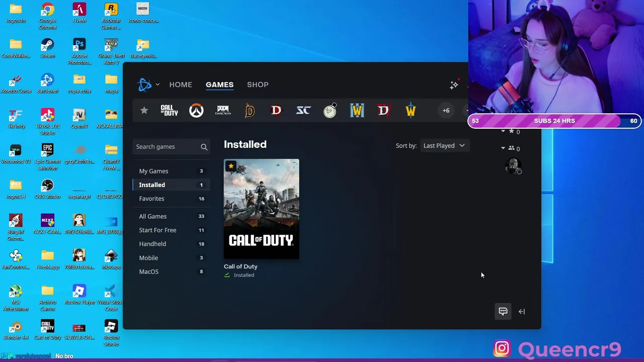Select the blue Warcraft W icon

(357, 110)
